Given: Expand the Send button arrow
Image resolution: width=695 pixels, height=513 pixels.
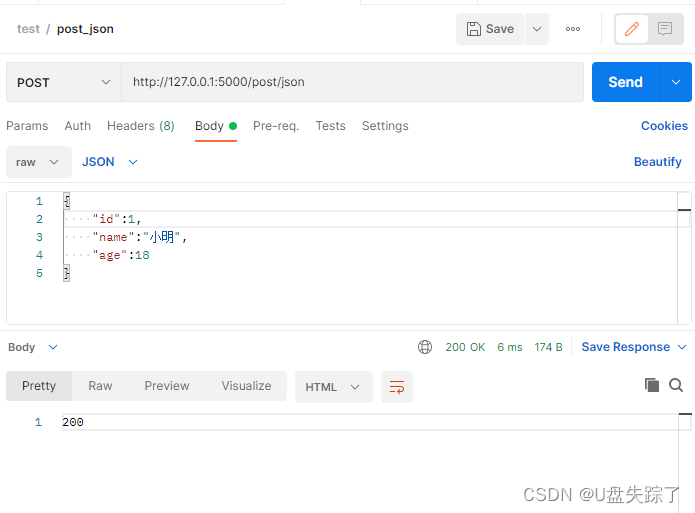Looking at the screenshot, I should pyautogui.click(x=676, y=82).
